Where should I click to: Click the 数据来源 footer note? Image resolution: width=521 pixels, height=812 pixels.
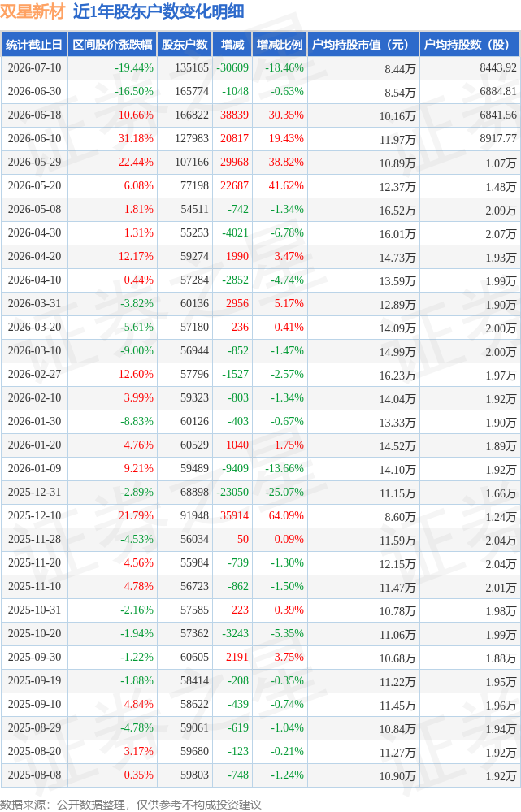click(x=131, y=804)
